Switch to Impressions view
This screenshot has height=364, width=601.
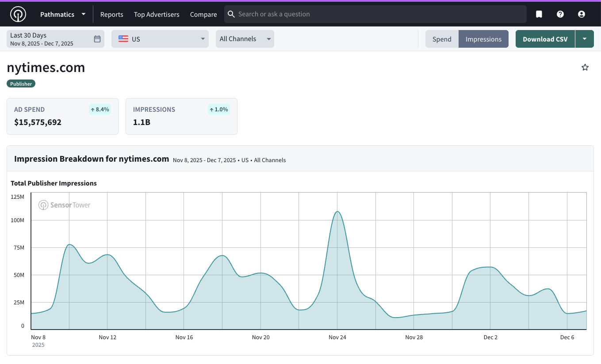(x=483, y=39)
